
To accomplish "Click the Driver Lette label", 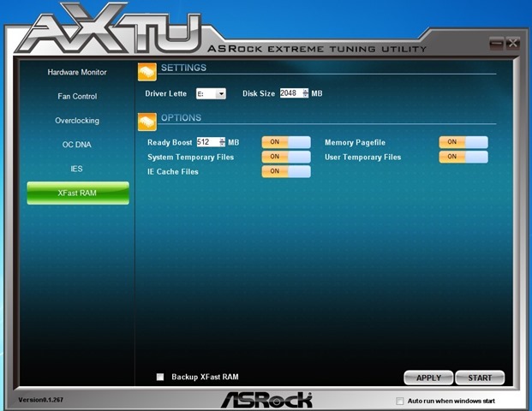I will [166, 93].
